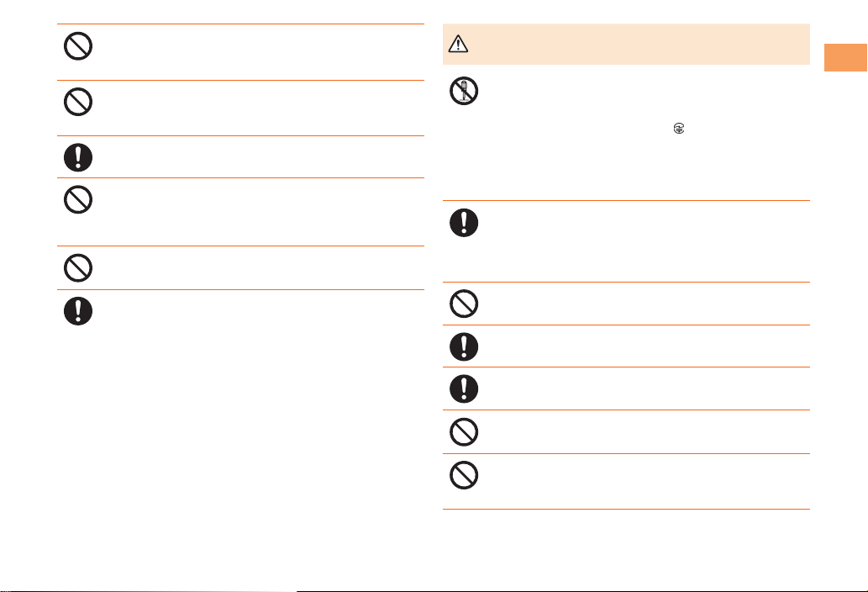Click the fourth prohibition icon in left column
Screen dimensions: 868x592
[78, 267]
